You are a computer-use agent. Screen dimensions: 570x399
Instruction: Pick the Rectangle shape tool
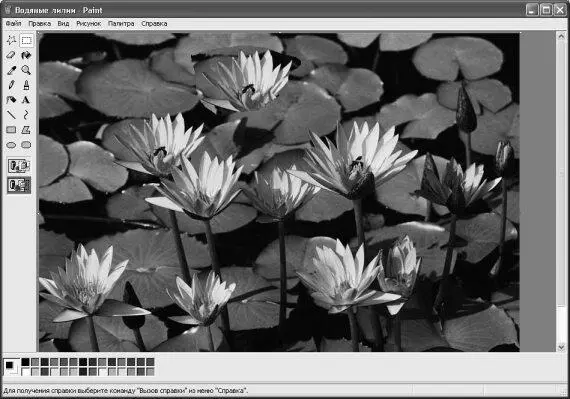(x=11, y=130)
